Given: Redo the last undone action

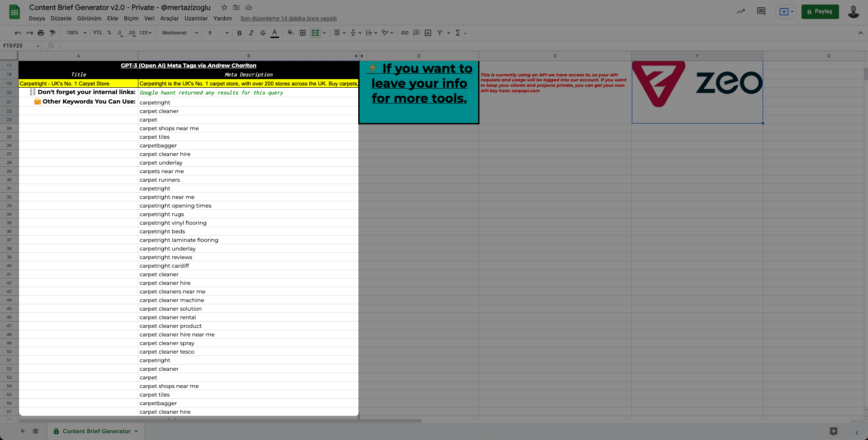Looking at the screenshot, I should (29, 33).
